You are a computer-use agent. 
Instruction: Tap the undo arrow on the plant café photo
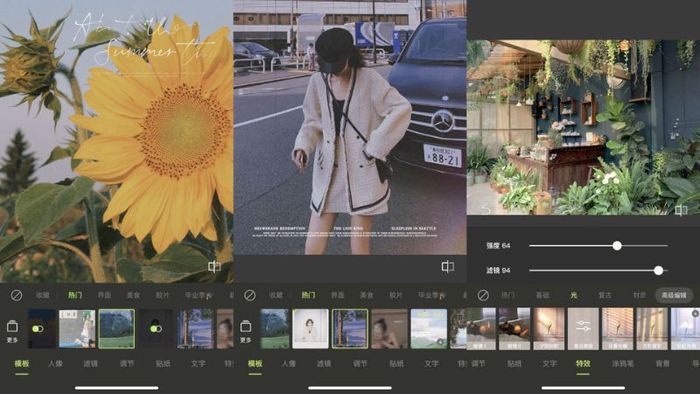[485, 209]
